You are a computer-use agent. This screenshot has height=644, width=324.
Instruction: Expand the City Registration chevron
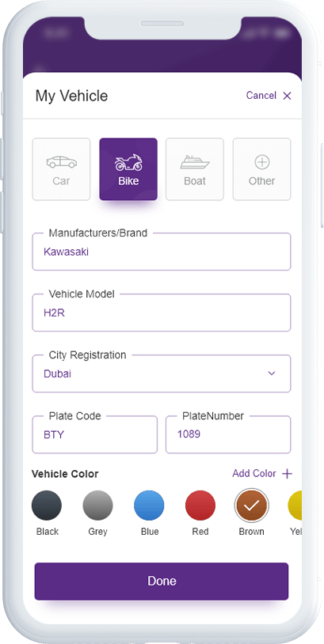272,373
